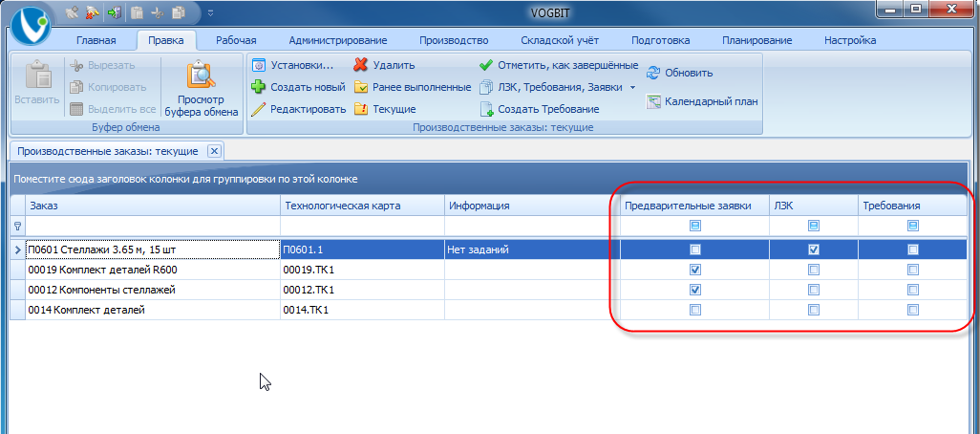
Task: Select order 00012 Компоненты стеллажей
Action: click(152, 290)
